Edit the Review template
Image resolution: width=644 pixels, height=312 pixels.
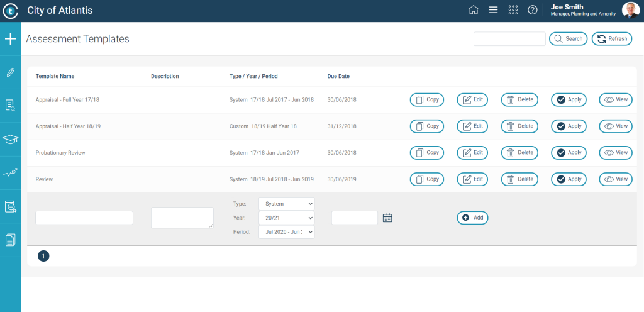473,179
